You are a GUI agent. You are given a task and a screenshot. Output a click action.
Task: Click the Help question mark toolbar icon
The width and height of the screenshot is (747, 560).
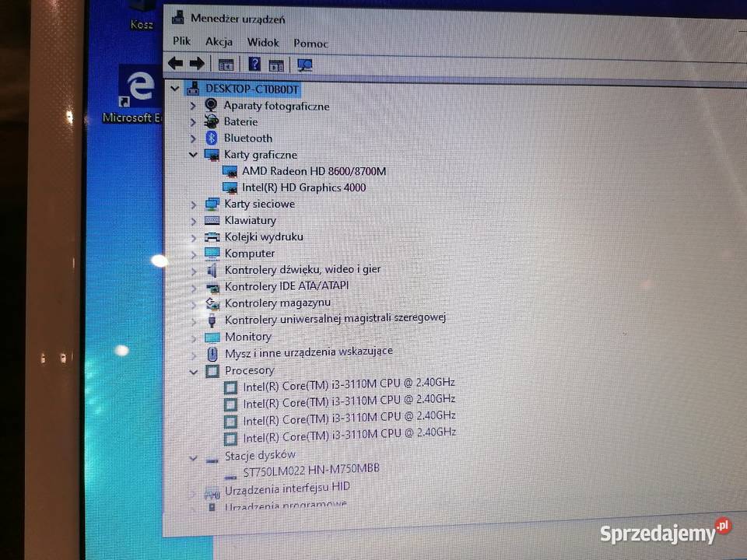click(254, 64)
